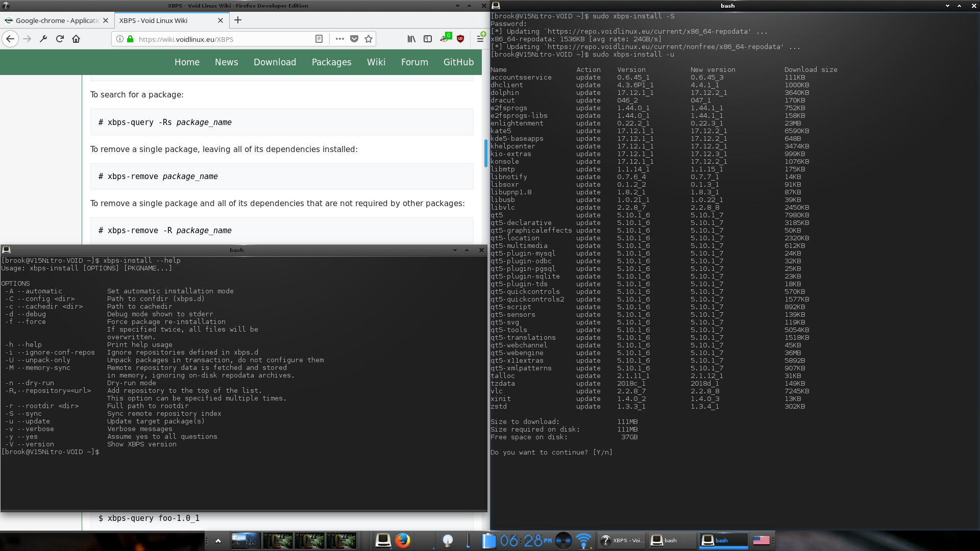Click 'Do you want to continue? [Y/n]' prompt
The height and width of the screenshot is (551, 980).
click(551, 453)
